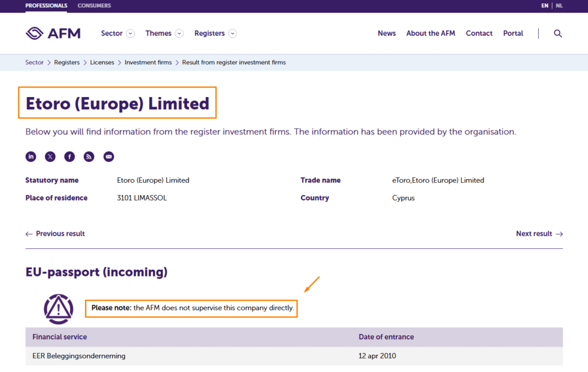This screenshot has height=372, width=588.
Task: Open Investment firms breadcrumb link
Action: (x=148, y=62)
